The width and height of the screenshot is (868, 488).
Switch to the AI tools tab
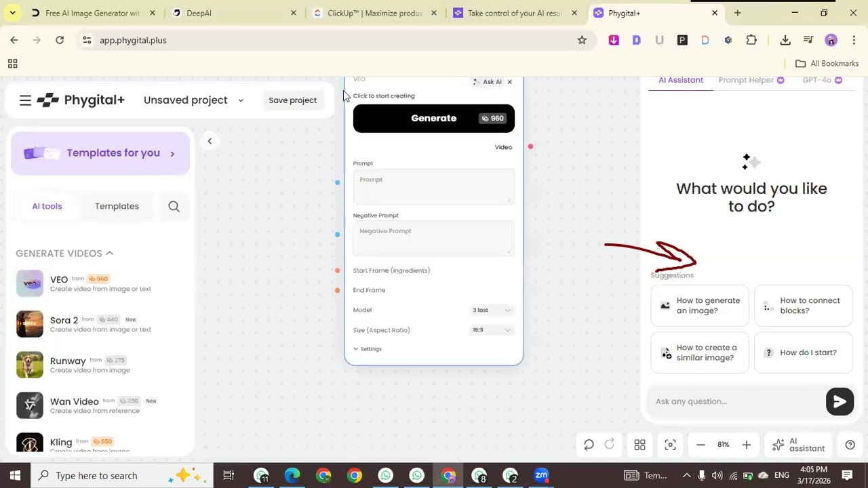(47, 206)
